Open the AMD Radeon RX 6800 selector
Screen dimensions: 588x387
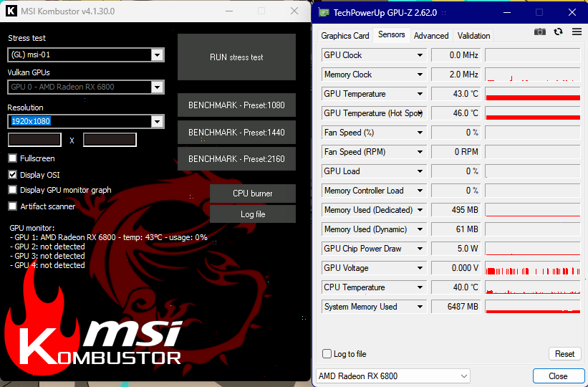point(393,376)
